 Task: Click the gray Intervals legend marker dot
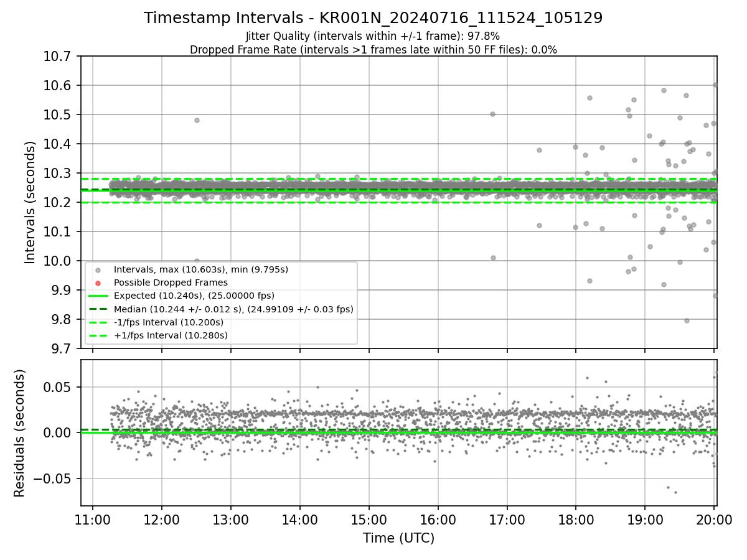coord(98,269)
